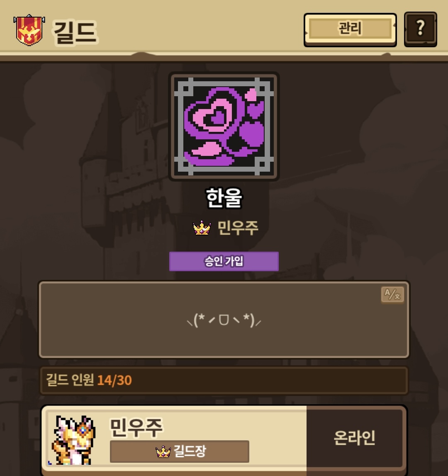Click the crown icon beside 민우주 leader name
Viewport: 448px width, 476px height.
tap(202, 228)
